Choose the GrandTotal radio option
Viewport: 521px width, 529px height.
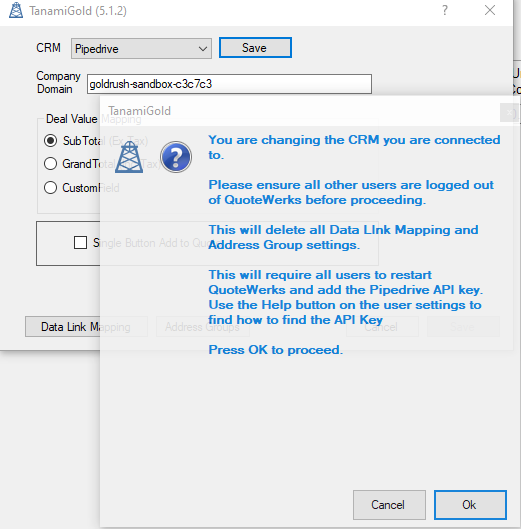(50, 164)
